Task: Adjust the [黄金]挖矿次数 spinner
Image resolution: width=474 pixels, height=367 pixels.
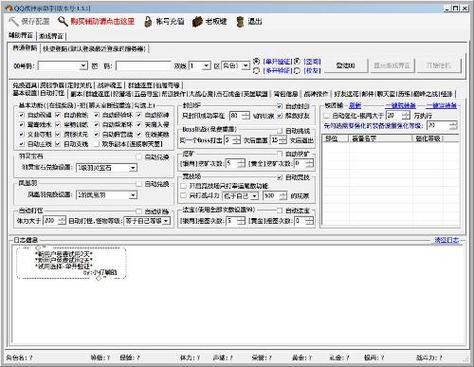Action: click(304, 163)
